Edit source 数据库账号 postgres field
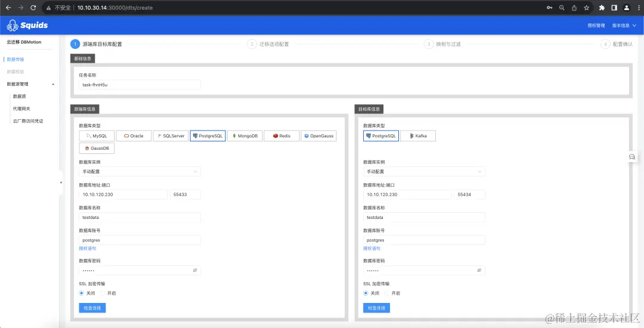The width and height of the screenshot is (644, 328). pos(140,240)
